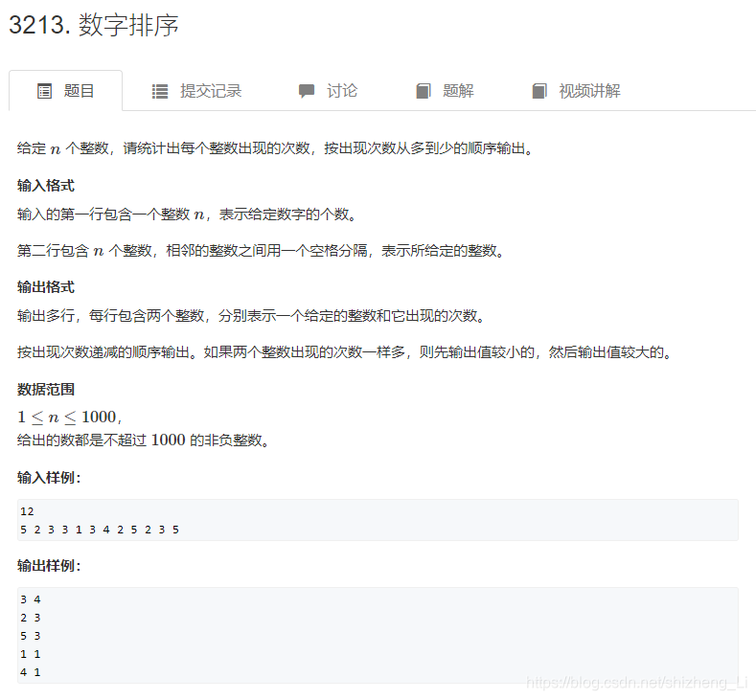Open the 题目 tab
The width and height of the screenshot is (756, 700).
click(x=65, y=91)
